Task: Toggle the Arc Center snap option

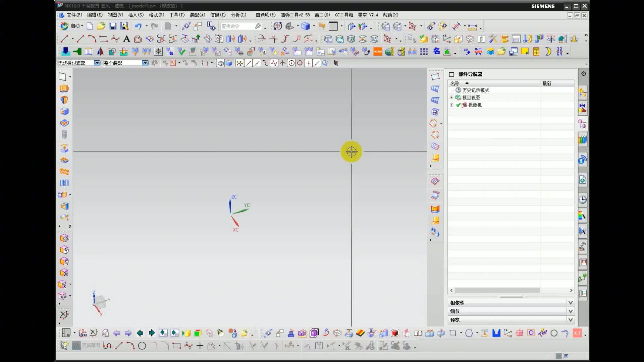Action: 291,63
